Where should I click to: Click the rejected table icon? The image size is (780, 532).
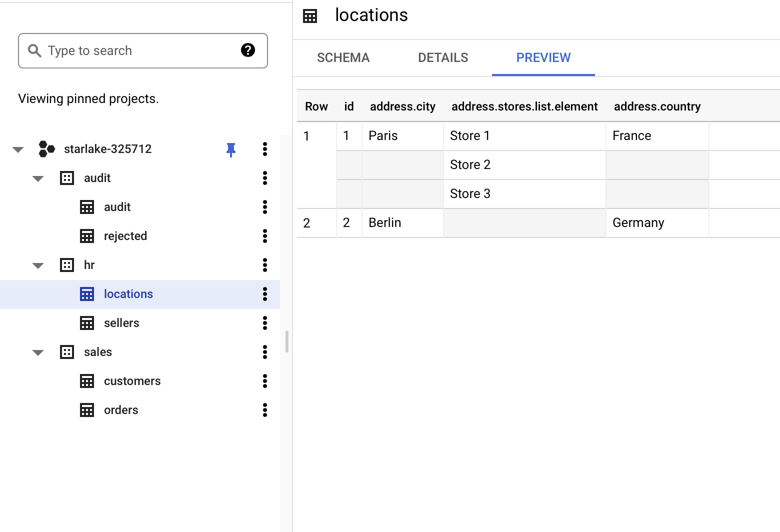pyautogui.click(x=87, y=236)
